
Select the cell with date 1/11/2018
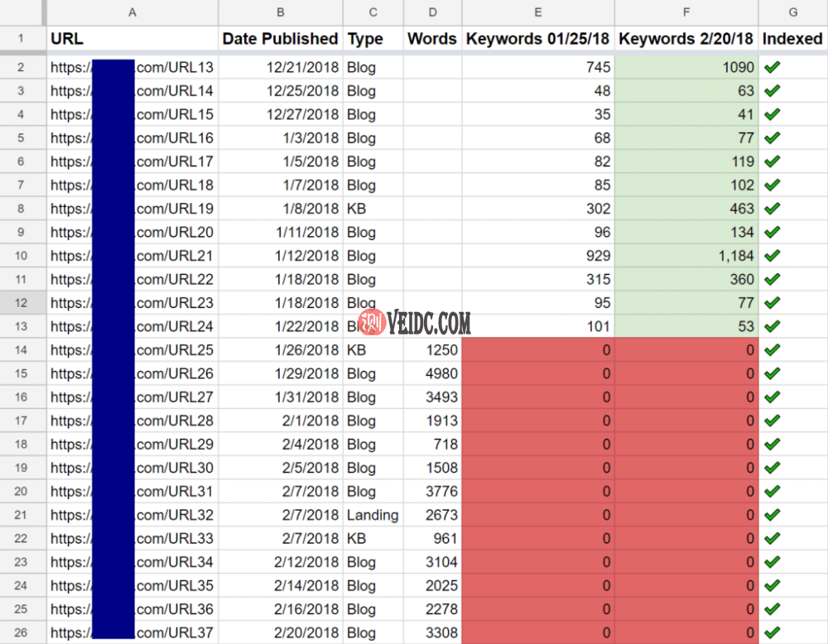click(x=281, y=232)
